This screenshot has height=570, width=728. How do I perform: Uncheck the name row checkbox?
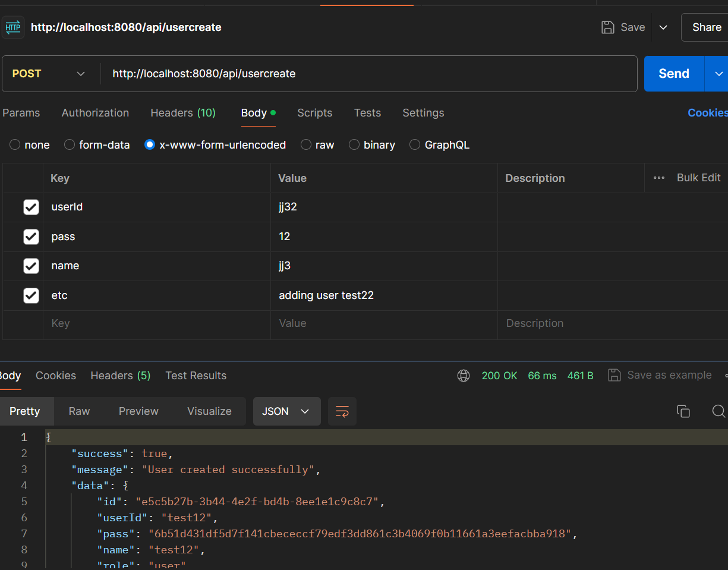[x=31, y=266]
